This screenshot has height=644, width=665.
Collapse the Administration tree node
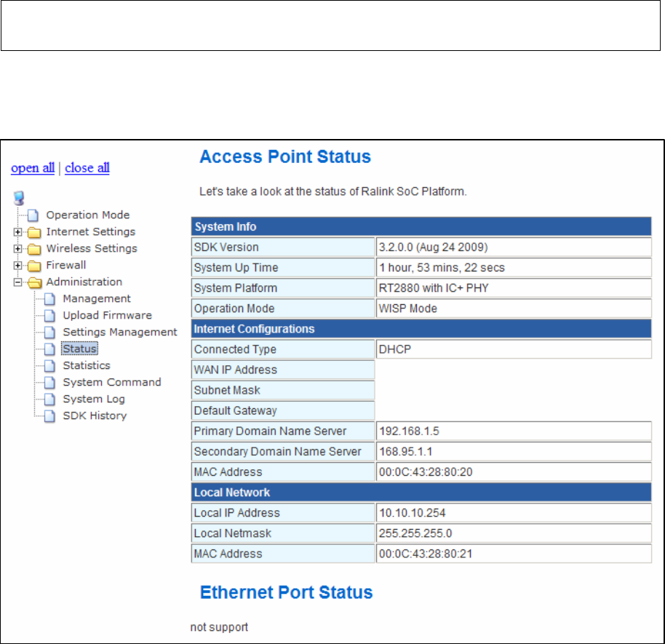coord(17,282)
